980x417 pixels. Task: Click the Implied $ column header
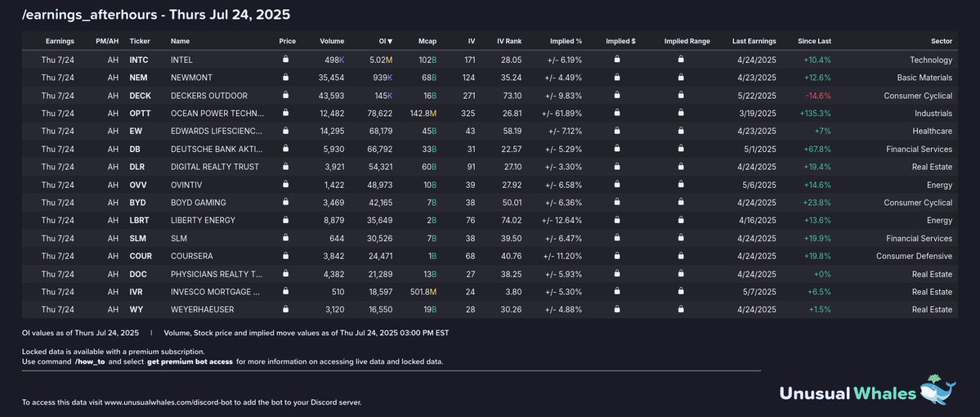(x=620, y=41)
